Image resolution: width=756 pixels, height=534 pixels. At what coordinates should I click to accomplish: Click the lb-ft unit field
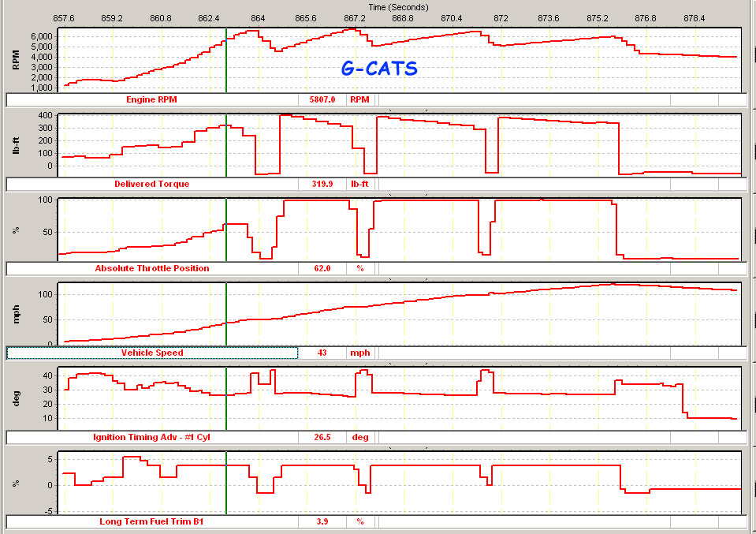pyautogui.click(x=359, y=184)
